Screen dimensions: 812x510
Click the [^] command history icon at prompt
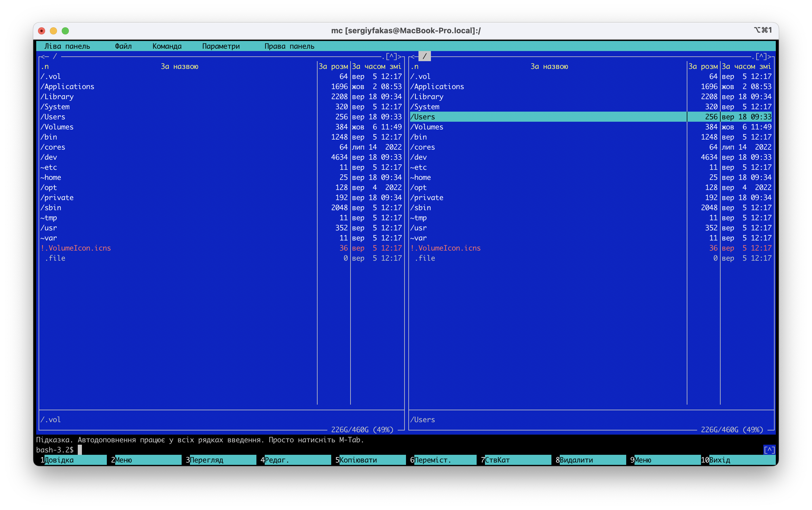[769, 450]
